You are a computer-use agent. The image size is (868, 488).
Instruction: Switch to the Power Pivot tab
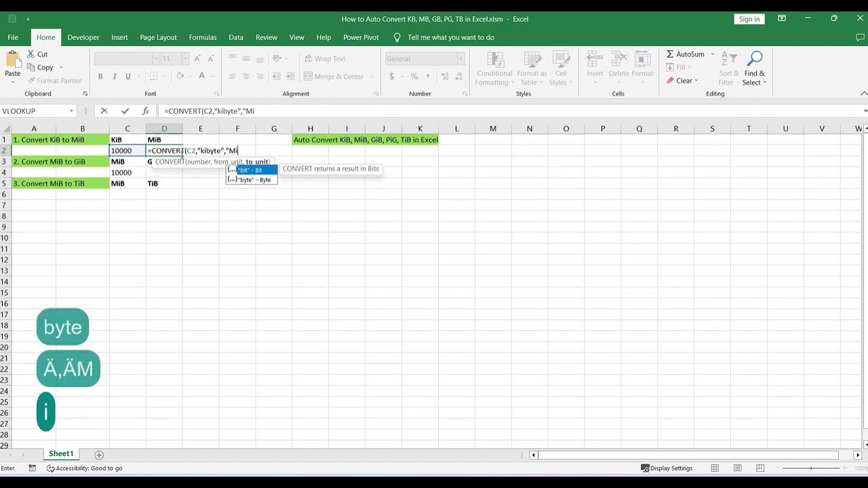361,37
